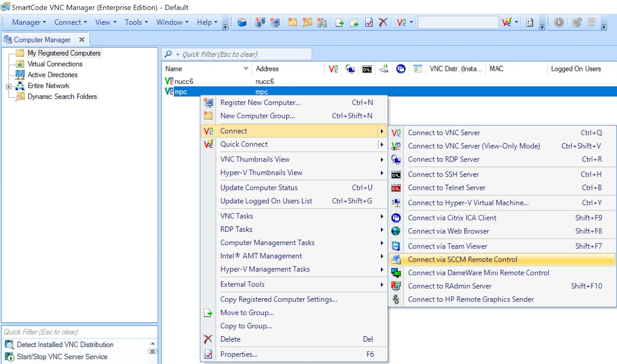This screenshot has height=364, width=617.
Task: Click the Connect to VNC Server icon
Action: point(396,133)
